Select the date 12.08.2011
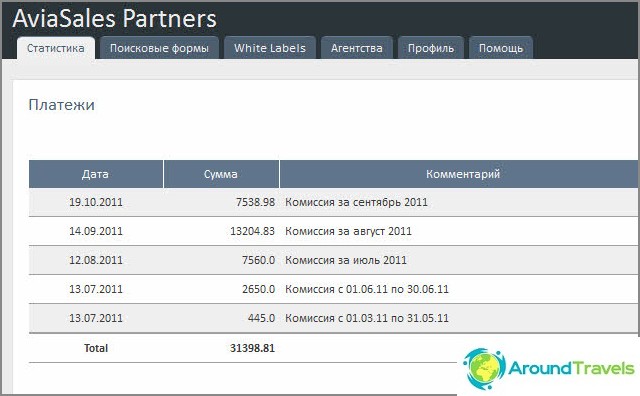Screen dimensions: 640x396 click(x=96, y=260)
